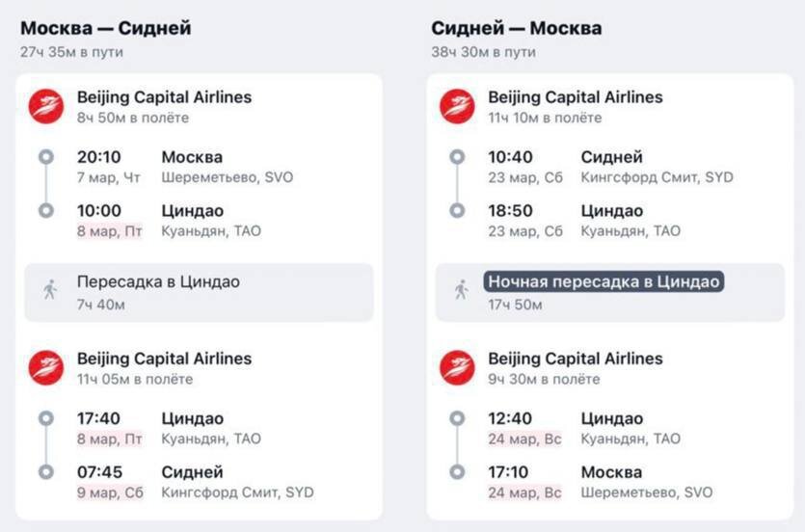This screenshot has width=805, height=532.
Task: Click the Beijing Capital Airlines logo for the Moscow–Qingdao flight
Action: [x=46, y=106]
